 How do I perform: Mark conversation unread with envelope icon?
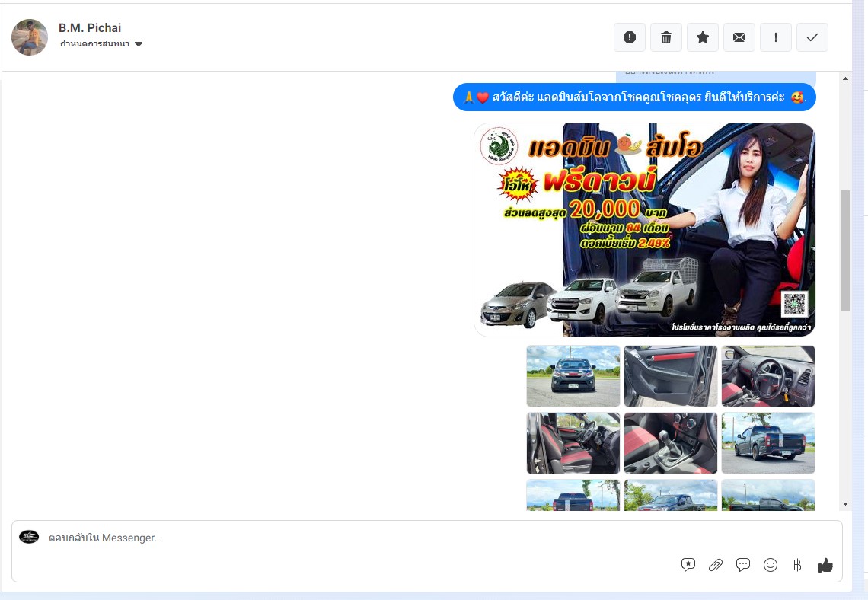coord(739,37)
